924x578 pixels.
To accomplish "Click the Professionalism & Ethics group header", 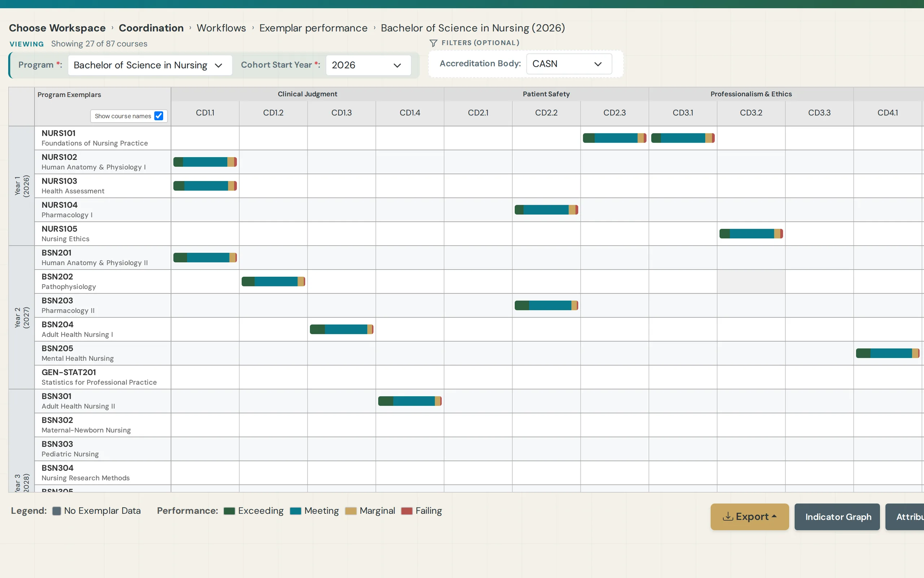I will pos(751,94).
